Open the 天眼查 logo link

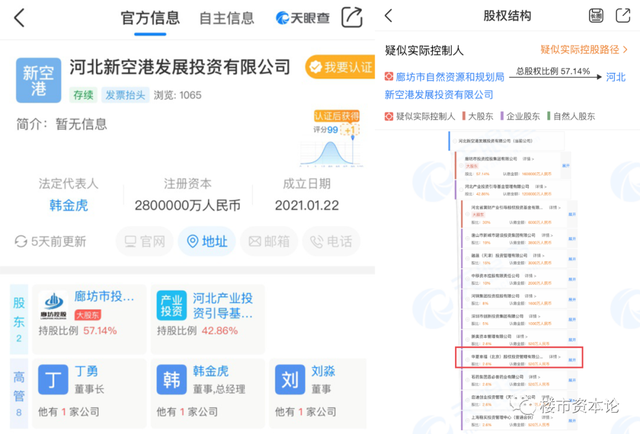[x=303, y=18]
